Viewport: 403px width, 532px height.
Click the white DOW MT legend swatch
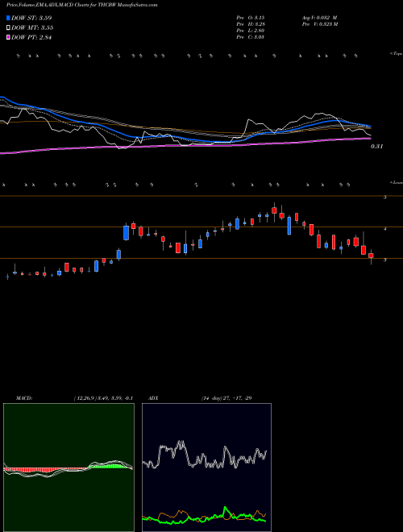pos(8,28)
